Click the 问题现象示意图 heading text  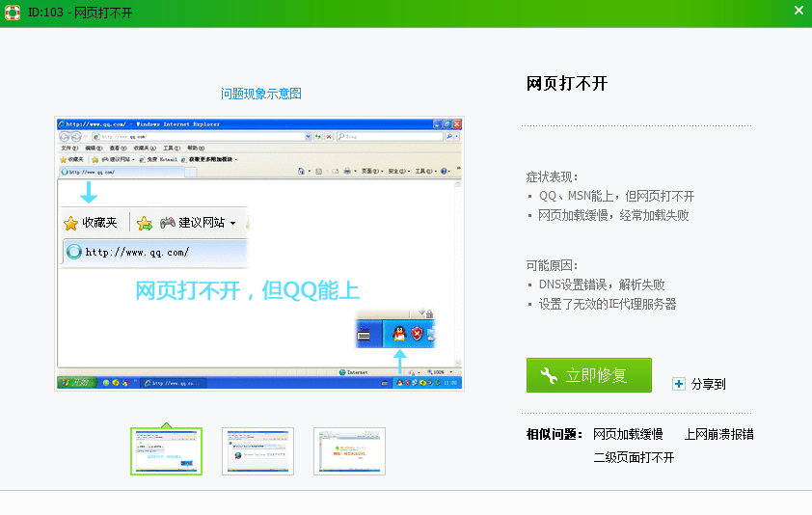coord(261,94)
